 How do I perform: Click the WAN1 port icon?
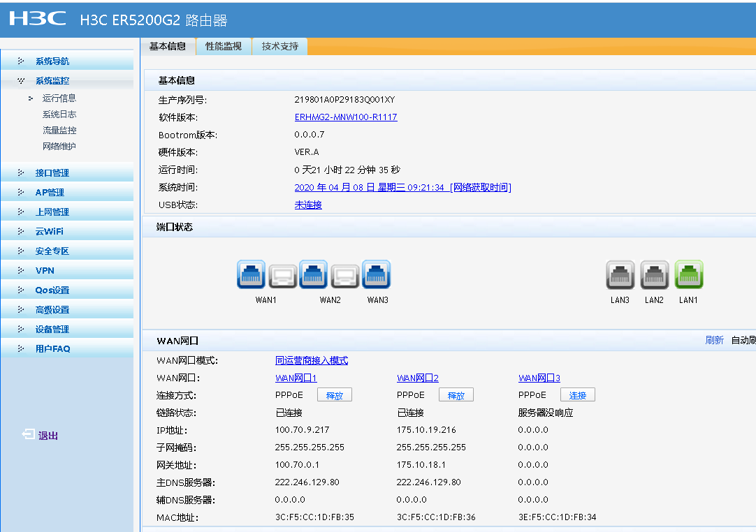pyautogui.click(x=252, y=275)
